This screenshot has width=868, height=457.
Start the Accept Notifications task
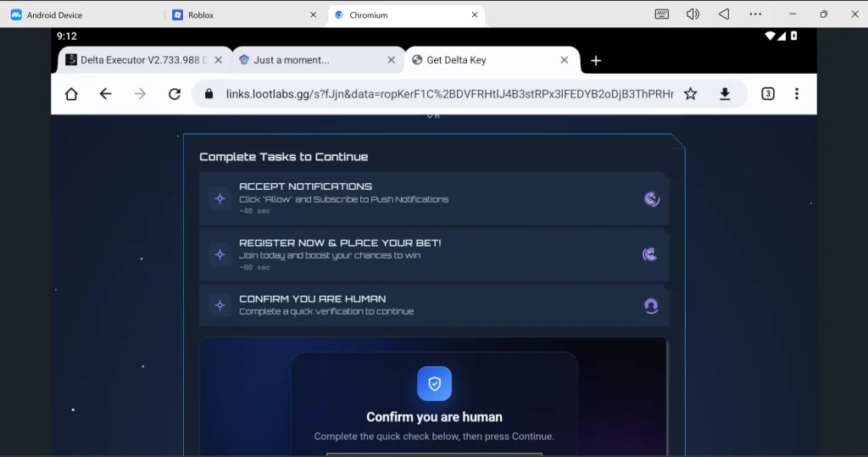coord(433,198)
